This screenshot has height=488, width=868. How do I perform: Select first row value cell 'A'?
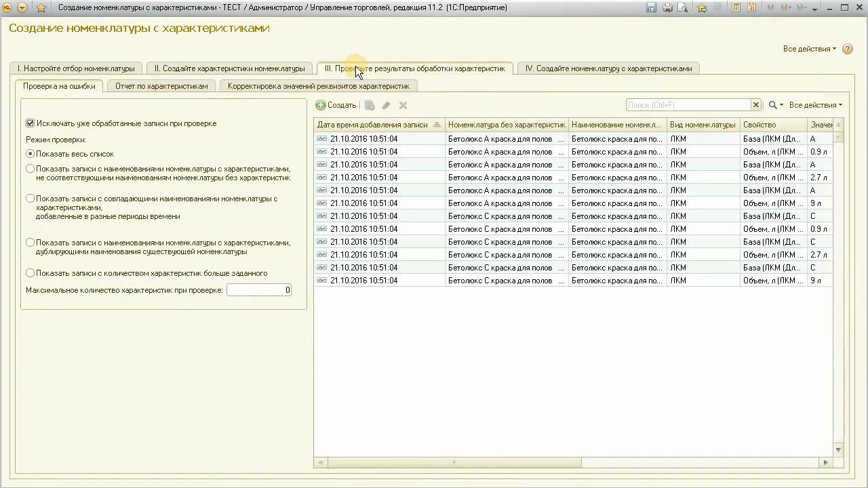821,139
